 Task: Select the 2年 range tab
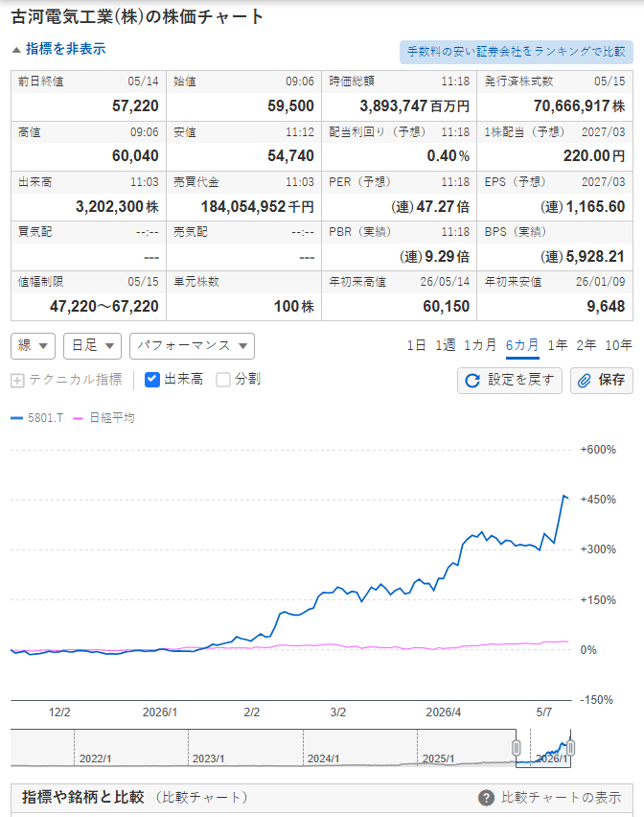pyautogui.click(x=586, y=345)
